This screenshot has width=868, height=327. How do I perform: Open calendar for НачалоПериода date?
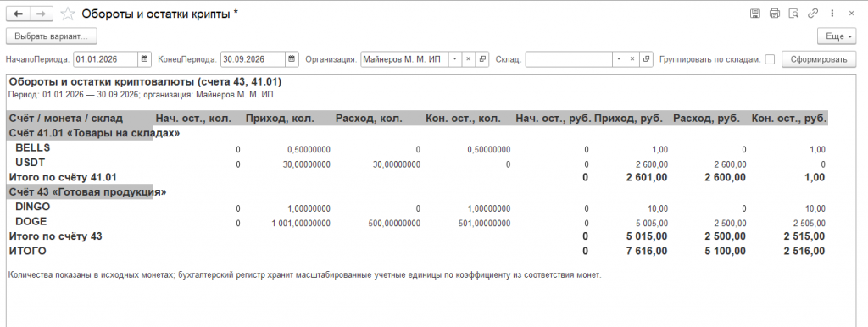pos(144,59)
